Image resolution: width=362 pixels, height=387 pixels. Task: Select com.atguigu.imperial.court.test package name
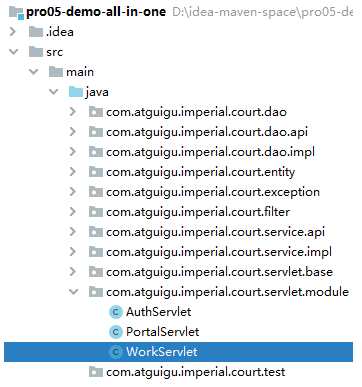pos(196,372)
